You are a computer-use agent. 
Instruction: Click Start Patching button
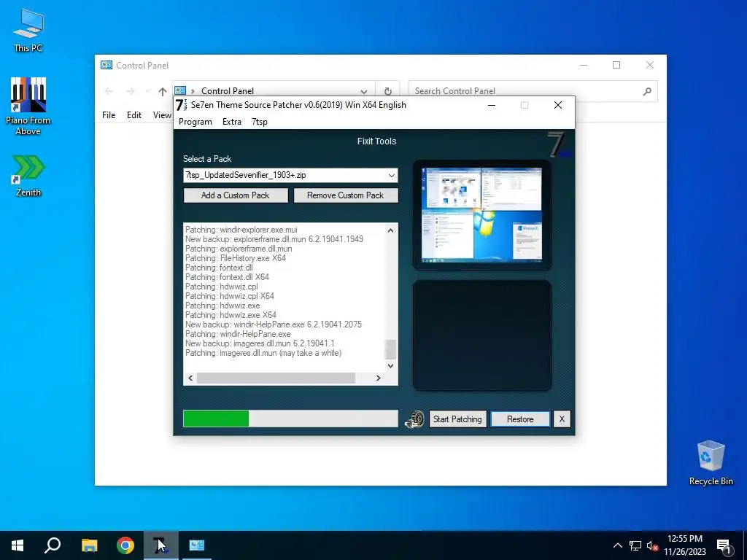457,419
